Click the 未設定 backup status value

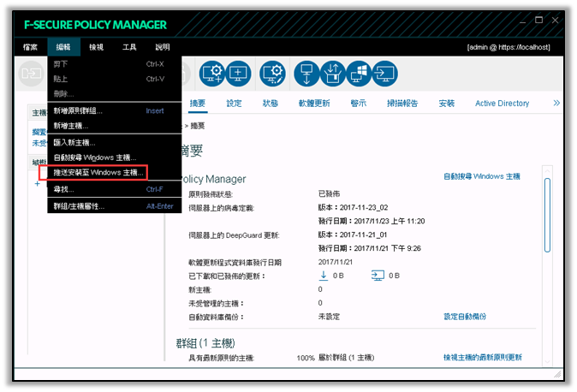click(329, 317)
